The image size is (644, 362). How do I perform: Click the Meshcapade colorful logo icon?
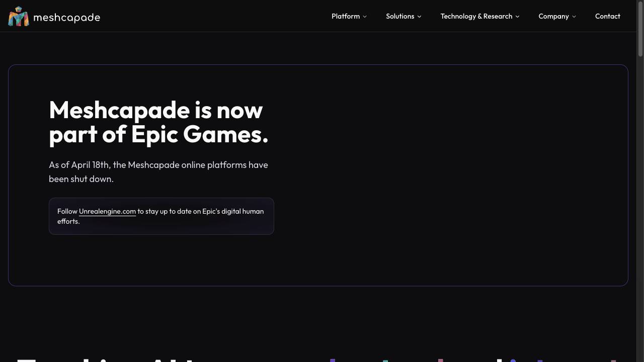[19, 17]
